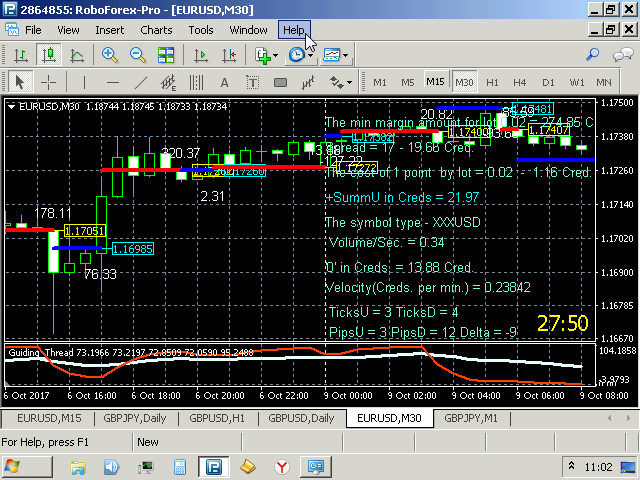
Task: Expand the templates dropdown arrow
Action: pos(346,56)
